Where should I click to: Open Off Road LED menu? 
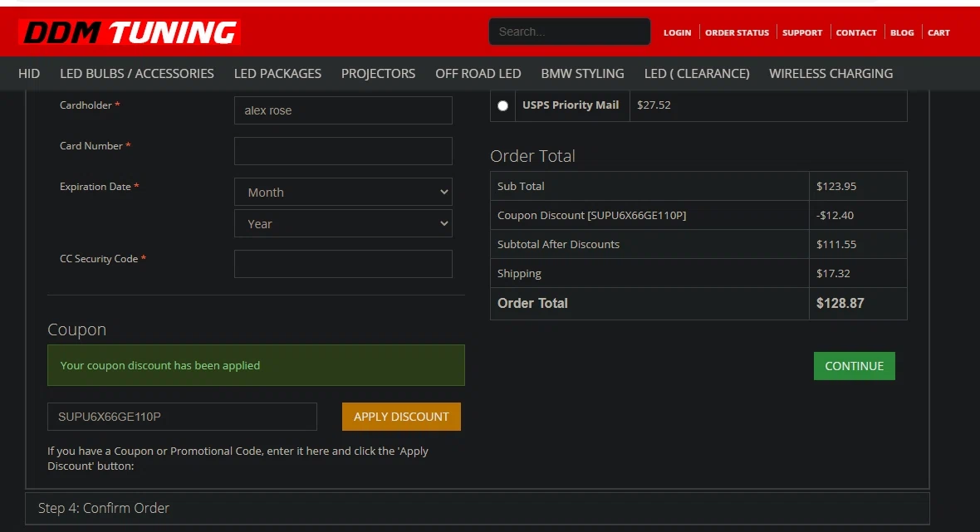click(478, 74)
